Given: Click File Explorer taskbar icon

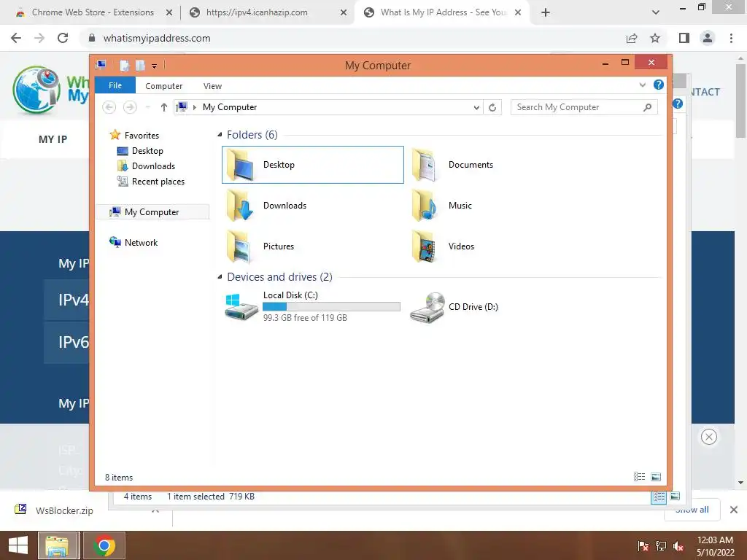Looking at the screenshot, I should (57, 545).
